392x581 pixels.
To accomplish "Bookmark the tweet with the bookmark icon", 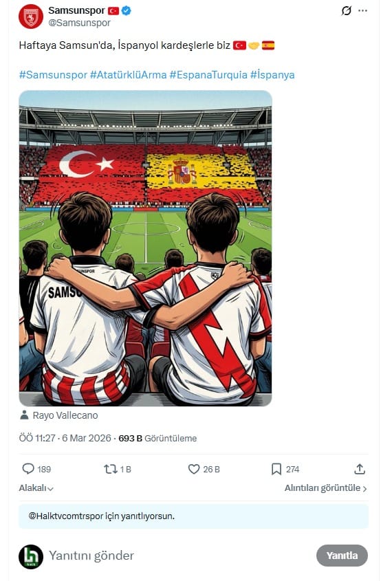I will pyautogui.click(x=276, y=469).
